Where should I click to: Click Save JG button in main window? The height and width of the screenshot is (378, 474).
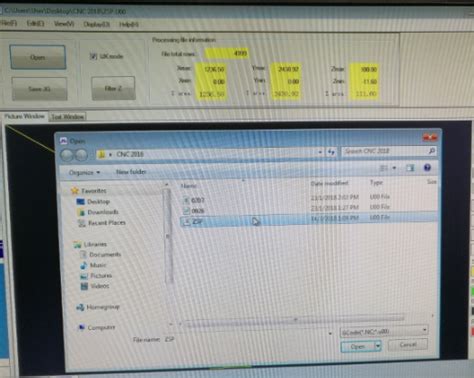coord(39,89)
